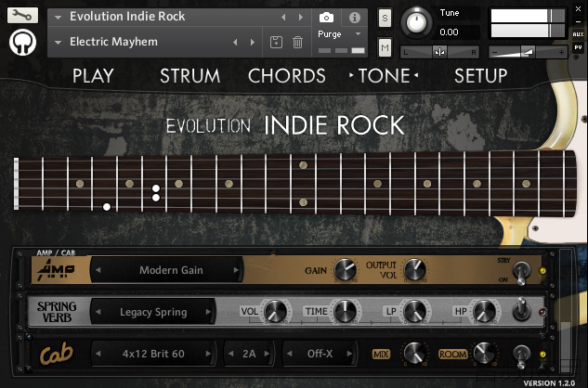Select previous amp model before Modern Gain
The height and width of the screenshot is (388, 588).
(98, 270)
